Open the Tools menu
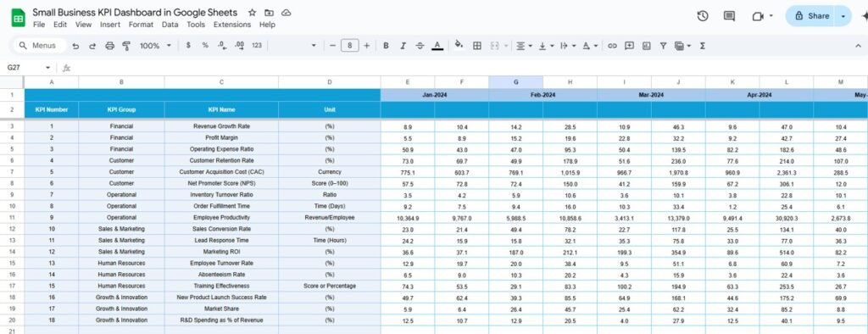The height and width of the screenshot is (334, 868). [196, 25]
